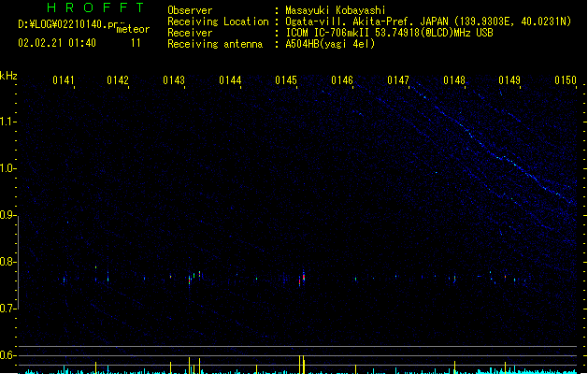The image size is (588, 374).
Task: Click the A504HB(yagi 4el) antenna text
Action: pos(330,44)
